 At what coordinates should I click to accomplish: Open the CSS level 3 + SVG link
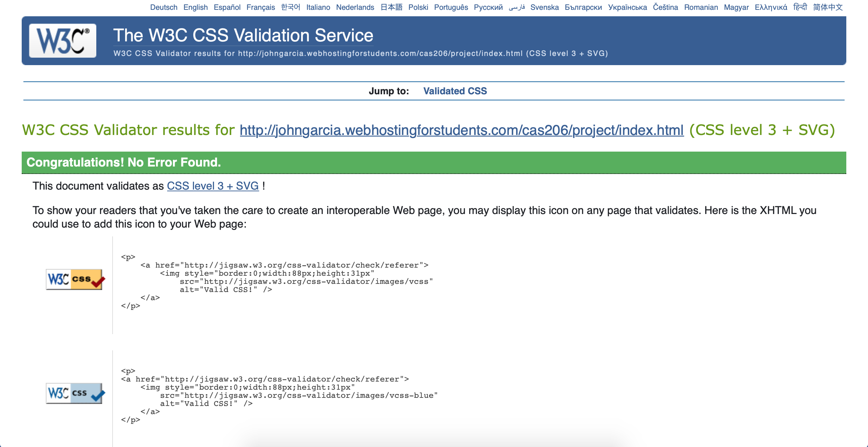pos(213,186)
